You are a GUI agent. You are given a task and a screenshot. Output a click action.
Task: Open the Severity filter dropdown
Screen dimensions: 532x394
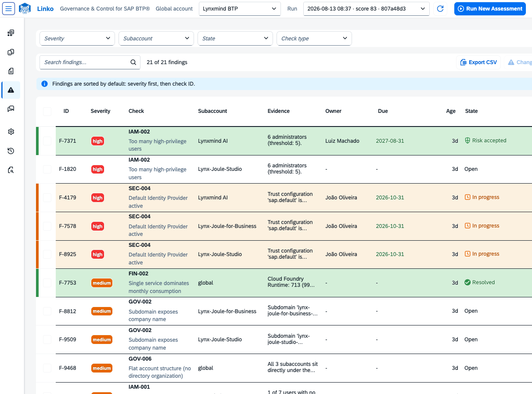[x=77, y=39]
